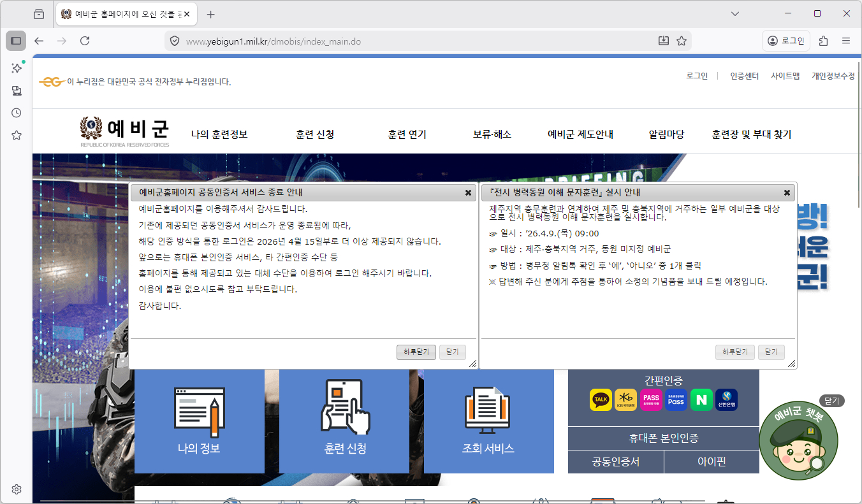This screenshot has width=862, height=504.
Task: Expand the list all tabs chevron
Action: click(x=735, y=13)
